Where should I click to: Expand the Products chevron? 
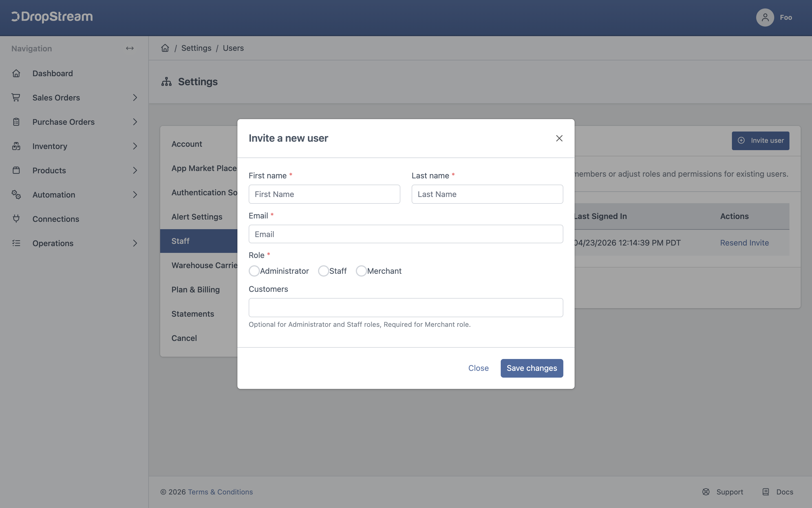(135, 170)
